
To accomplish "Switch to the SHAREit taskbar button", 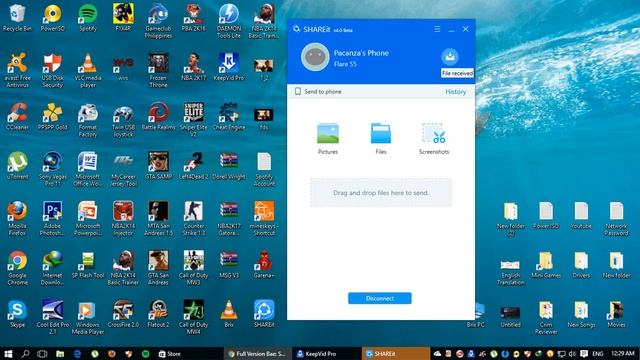I will [396, 353].
